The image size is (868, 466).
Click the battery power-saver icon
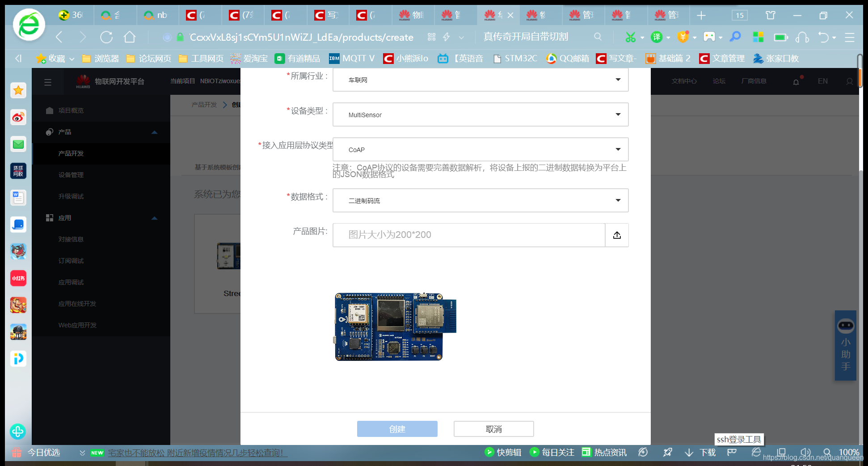(x=781, y=37)
